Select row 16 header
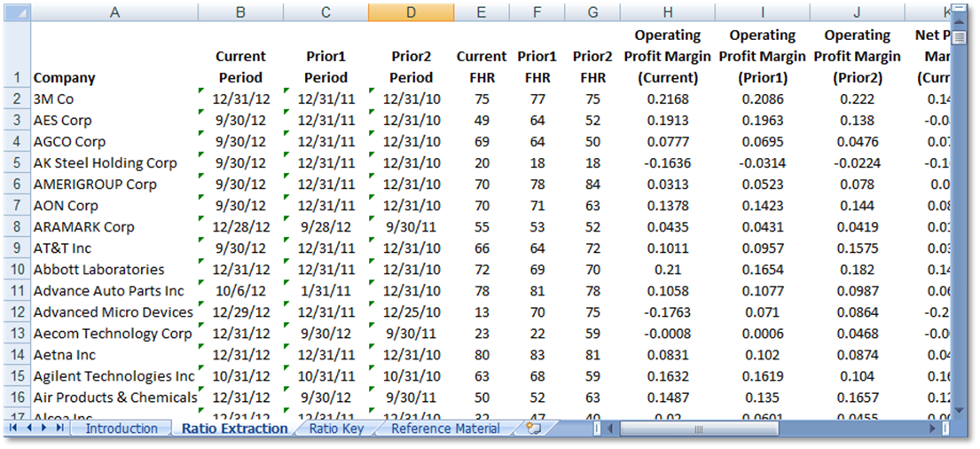980x449 pixels. click(x=17, y=397)
